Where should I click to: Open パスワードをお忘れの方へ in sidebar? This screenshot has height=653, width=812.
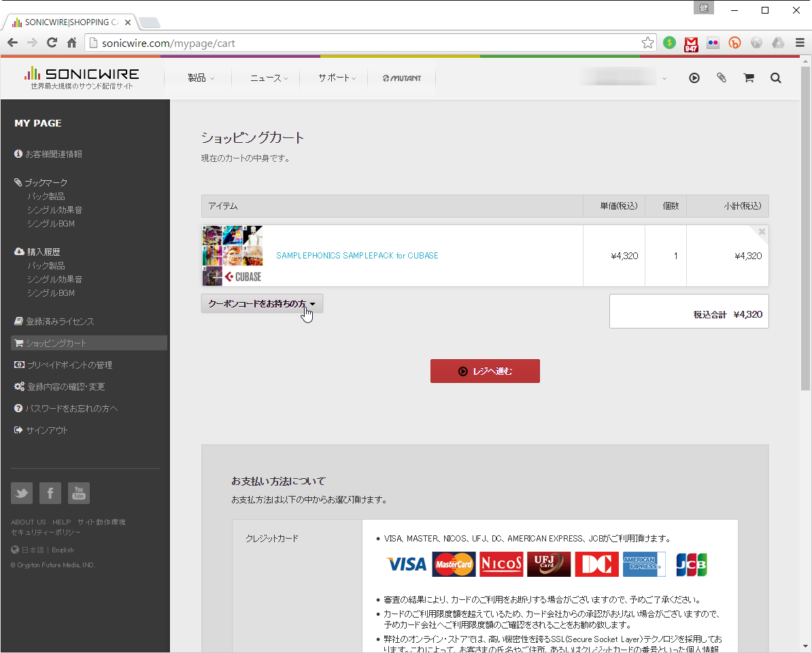66,408
